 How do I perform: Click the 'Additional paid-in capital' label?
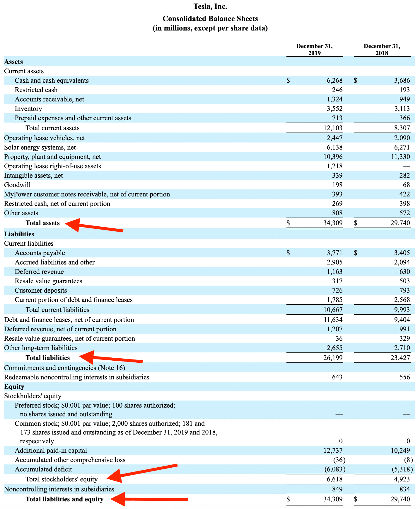51,450
